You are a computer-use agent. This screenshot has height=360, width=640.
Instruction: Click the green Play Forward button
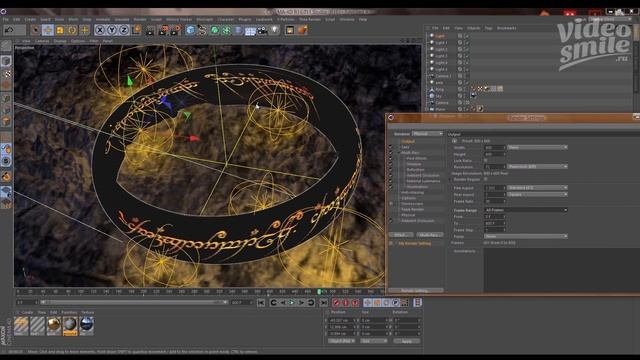[292, 303]
